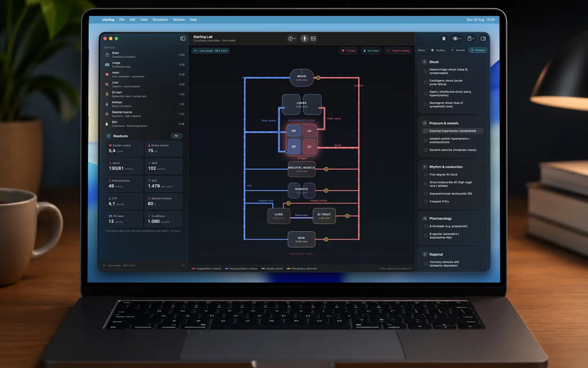Screen dimensions: 588x368
Task: Click the Shock section header icon
Action: [425, 62]
